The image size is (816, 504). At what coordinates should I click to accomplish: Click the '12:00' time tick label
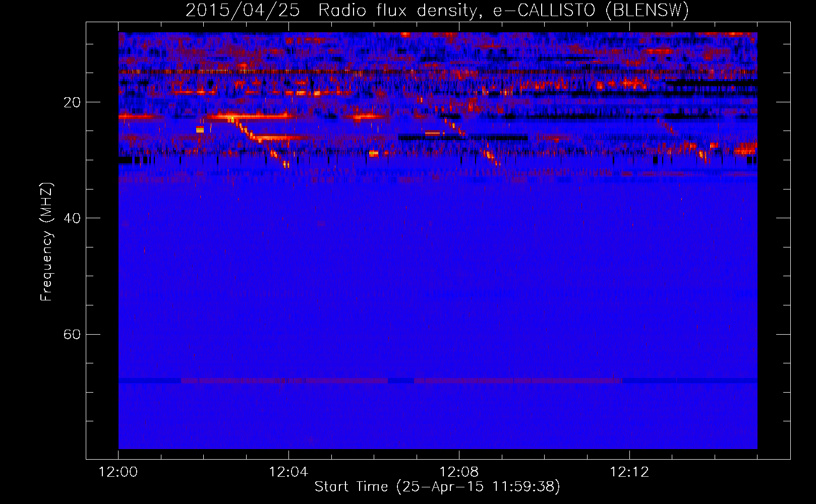(x=118, y=472)
